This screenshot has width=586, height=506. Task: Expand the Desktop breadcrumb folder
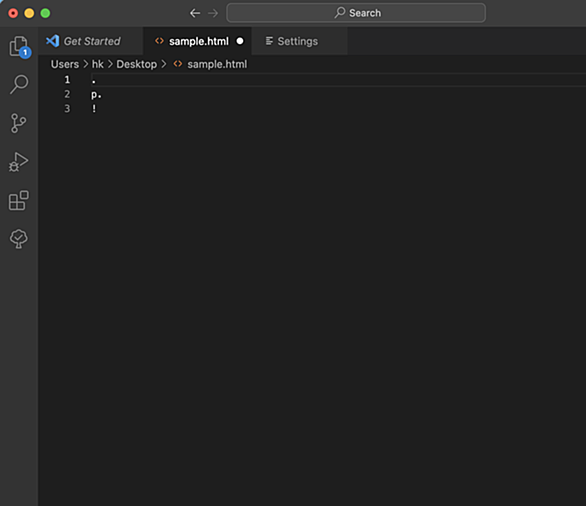(136, 64)
